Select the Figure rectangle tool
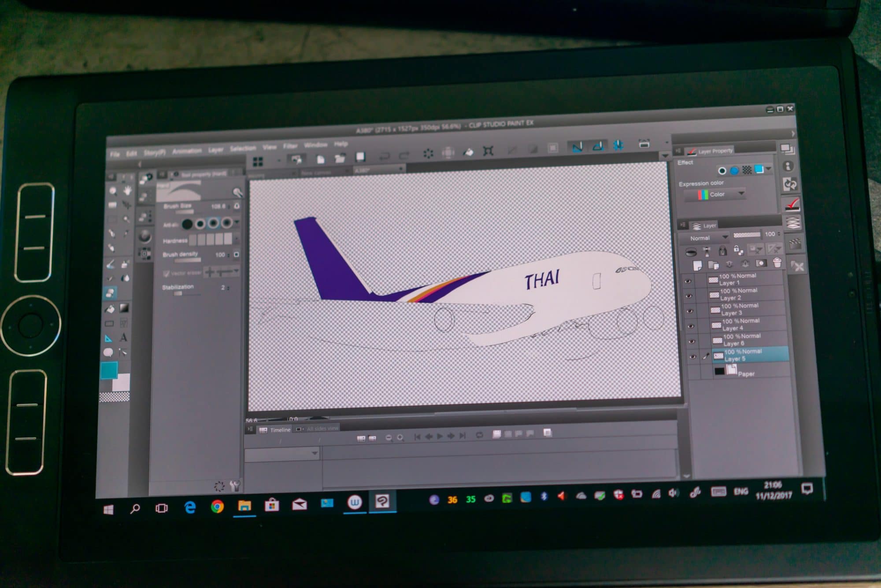This screenshot has width=881, height=588. click(x=109, y=324)
